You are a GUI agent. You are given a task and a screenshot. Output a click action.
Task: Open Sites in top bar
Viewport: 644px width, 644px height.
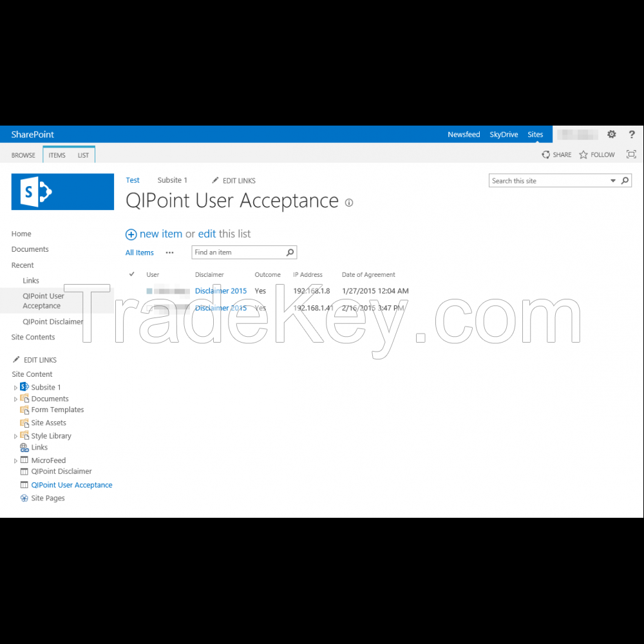click(x=535, y=135)
